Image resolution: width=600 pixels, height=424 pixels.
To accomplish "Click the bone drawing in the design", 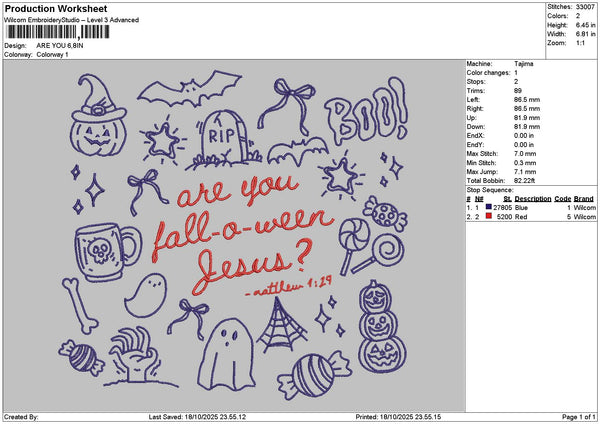I will point(80,305).
